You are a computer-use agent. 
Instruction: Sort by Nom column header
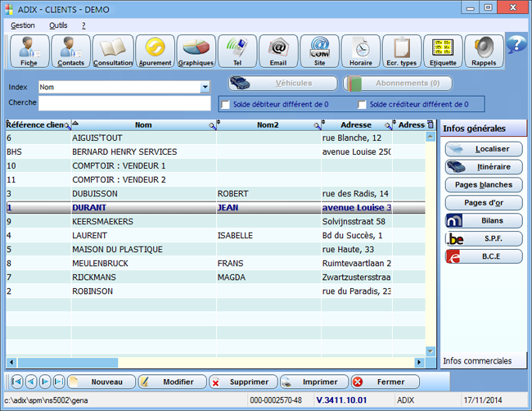[143, 125]
